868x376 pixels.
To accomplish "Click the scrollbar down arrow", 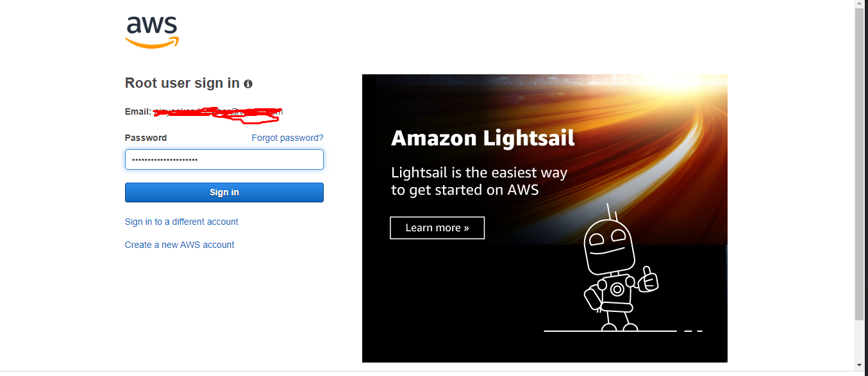I will pos(860,366).
